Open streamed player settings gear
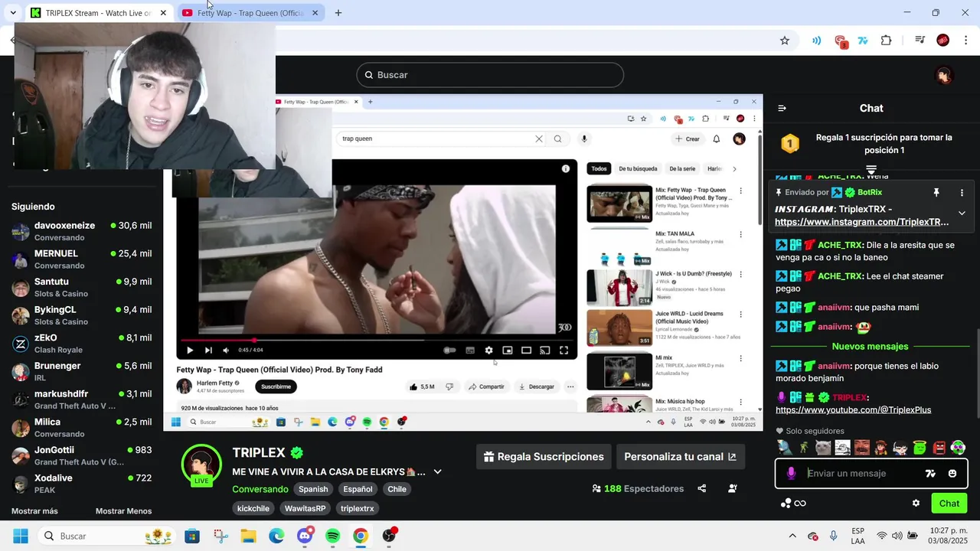The width and height of the screenshot is (980, 551). click(488, 350)
